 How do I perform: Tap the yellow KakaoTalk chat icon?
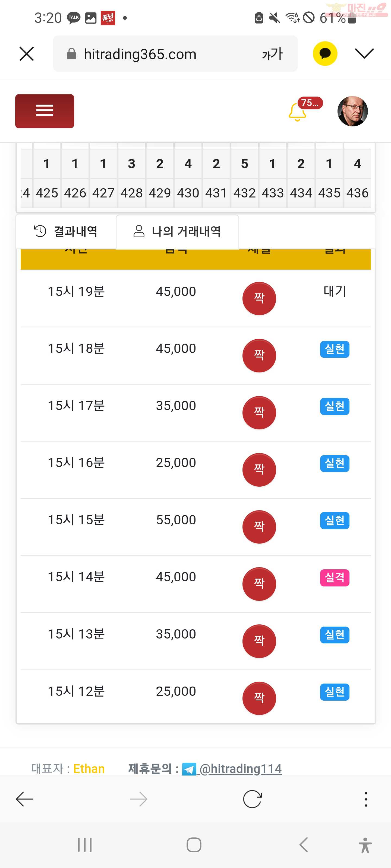pos(325,54)
